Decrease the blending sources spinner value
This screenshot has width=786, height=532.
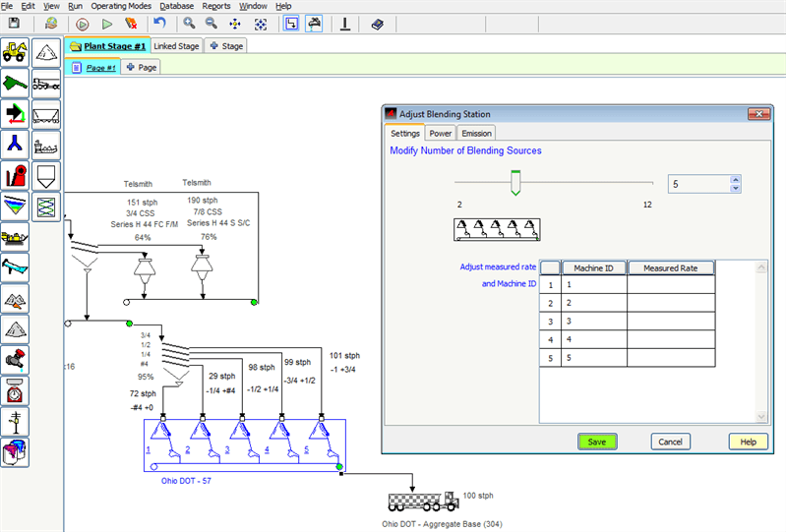735,189
